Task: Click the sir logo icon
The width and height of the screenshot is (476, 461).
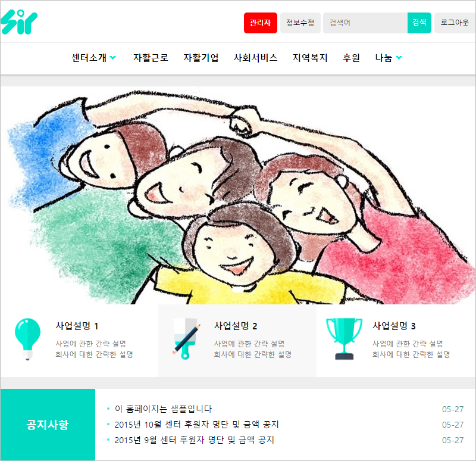Action: pos(19,22)
